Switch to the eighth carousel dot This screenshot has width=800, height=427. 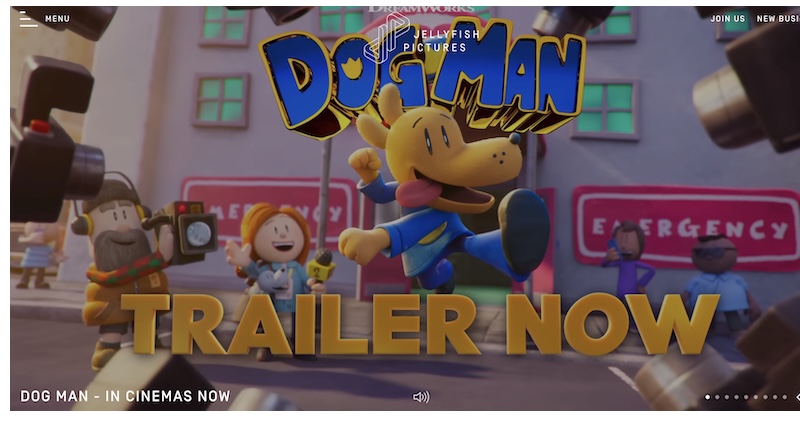(x=775, y=397)
